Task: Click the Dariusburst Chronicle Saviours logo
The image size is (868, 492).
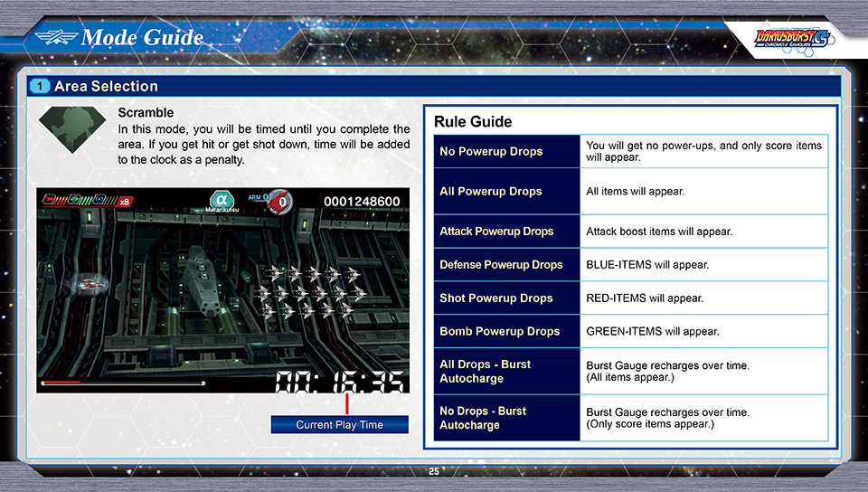Action: (791, 38)
